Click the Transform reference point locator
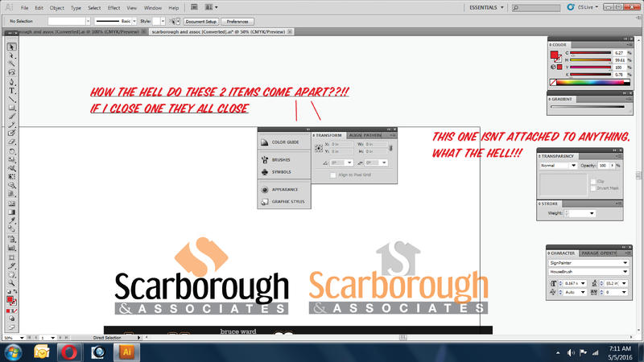The width and height of the screenshot is (644, 362). point(319,148)
